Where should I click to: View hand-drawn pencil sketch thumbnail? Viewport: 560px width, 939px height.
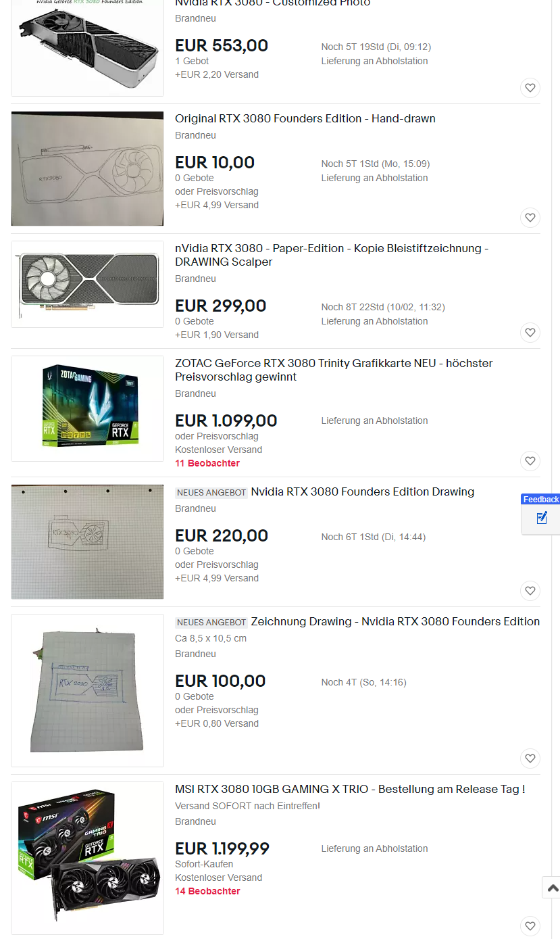88,168
